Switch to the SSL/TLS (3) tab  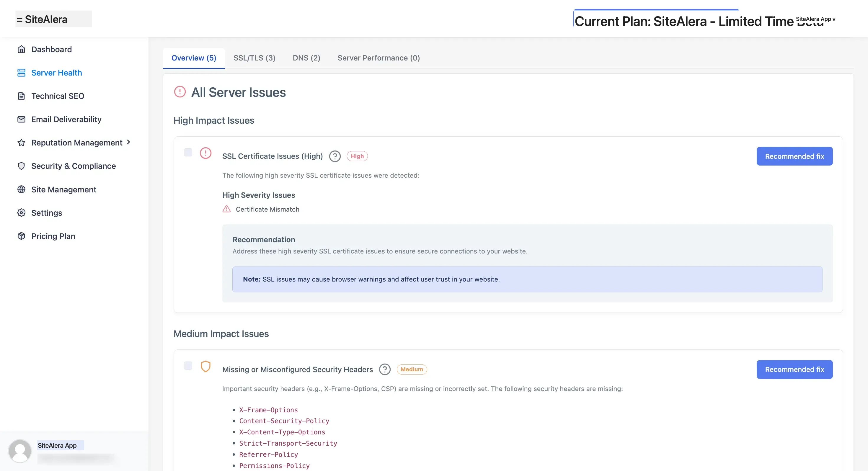tap(254, 58)
